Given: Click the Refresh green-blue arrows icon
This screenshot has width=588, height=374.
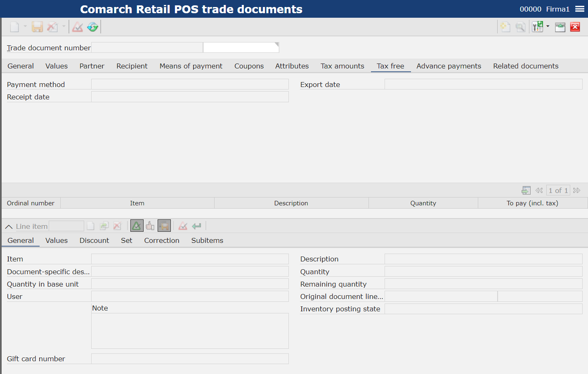Looking at the screenshot, I should coord(92,27).
